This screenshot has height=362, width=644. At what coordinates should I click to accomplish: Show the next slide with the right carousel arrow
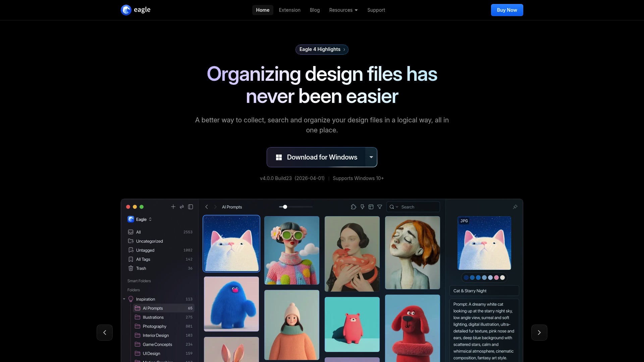pos(539,333)
